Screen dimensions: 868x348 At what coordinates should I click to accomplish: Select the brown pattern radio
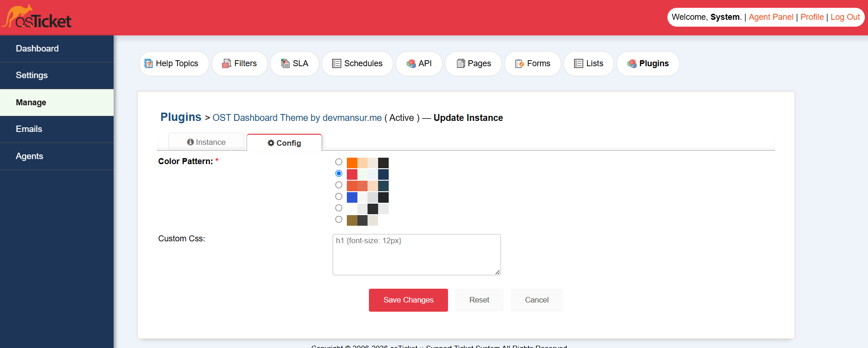[339, 219]
